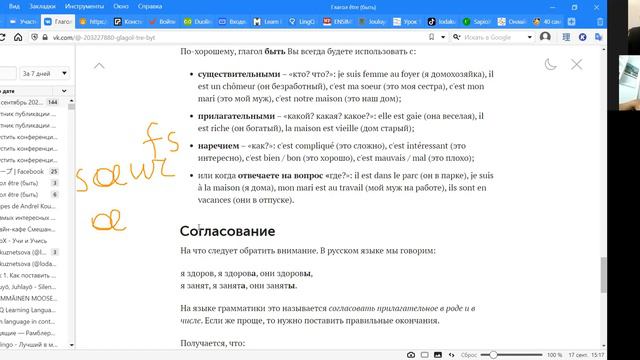Viewport: 640px width, 360px height.
Task: Click the cloud sync icon in status bar
Action: coord(411,355)
